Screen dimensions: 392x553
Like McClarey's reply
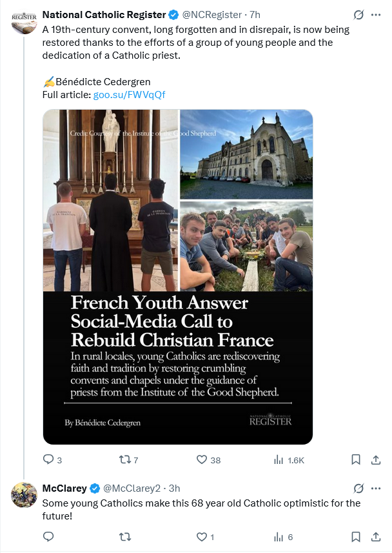click(x=202, y=536)
